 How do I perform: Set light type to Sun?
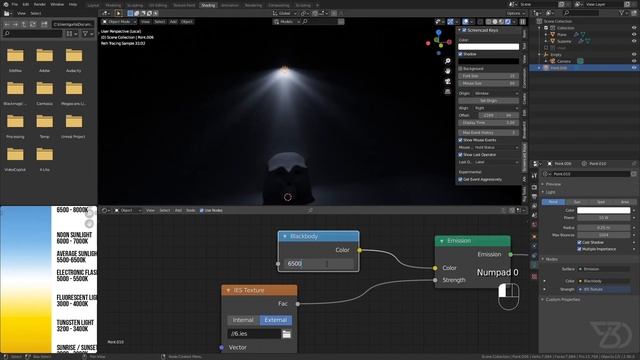tap(577, 202)
